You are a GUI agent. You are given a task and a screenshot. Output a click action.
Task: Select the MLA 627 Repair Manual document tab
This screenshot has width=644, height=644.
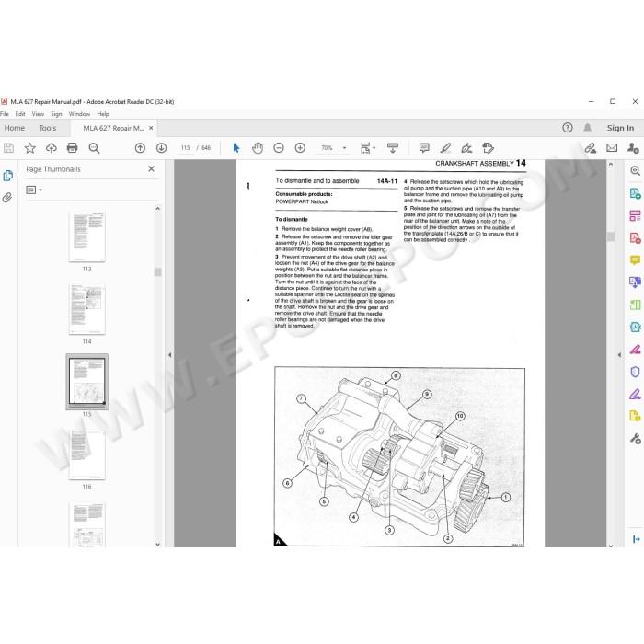click(x=113, y=128)
